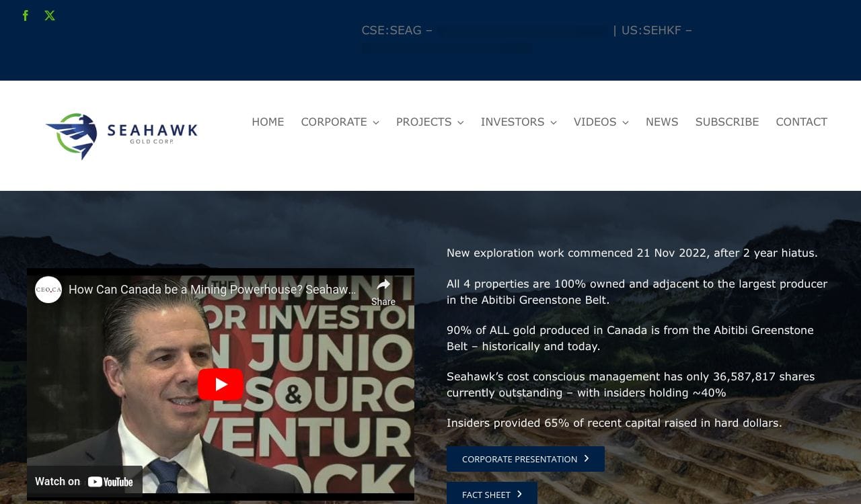
Task: Open the Fact Sheet button
Action: pos(492,493)
